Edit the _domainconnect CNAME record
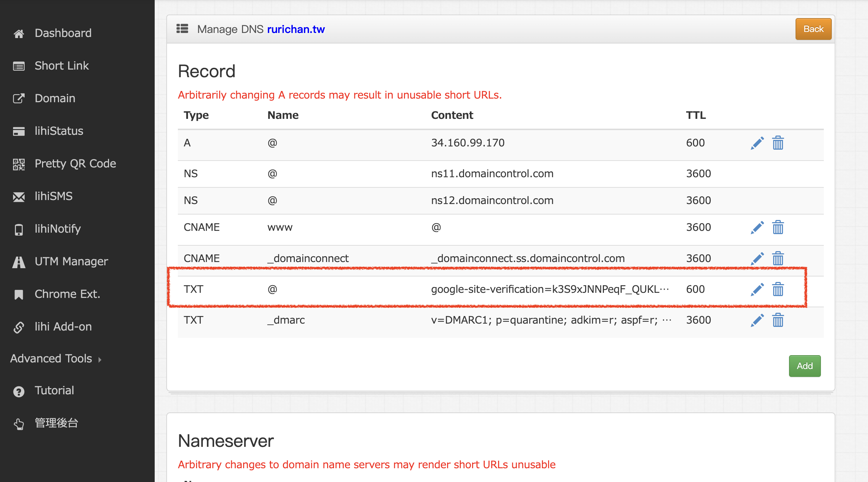 click(757, 259)
